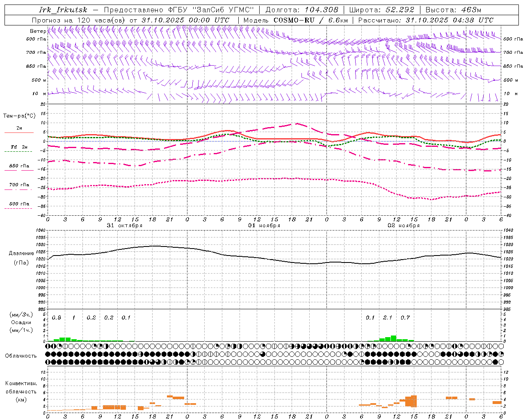Click the '500 м' wind level label on left
This screenshot has width=525, height=420.
click(39, 80)
